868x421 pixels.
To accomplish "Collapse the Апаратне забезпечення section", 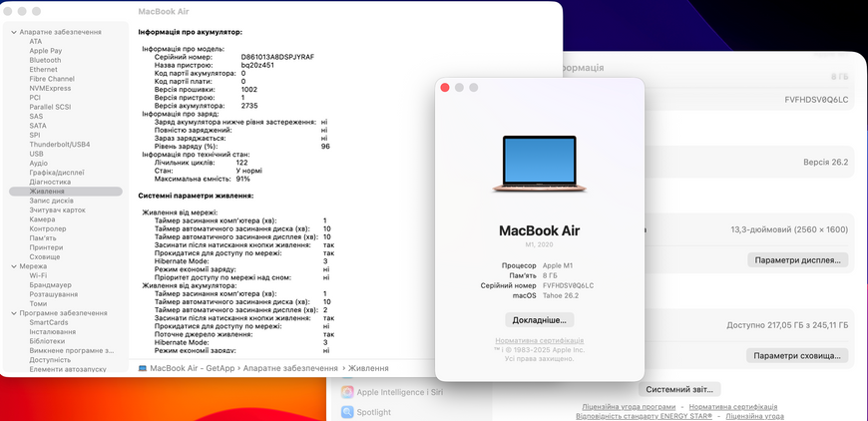I will 14,32.
